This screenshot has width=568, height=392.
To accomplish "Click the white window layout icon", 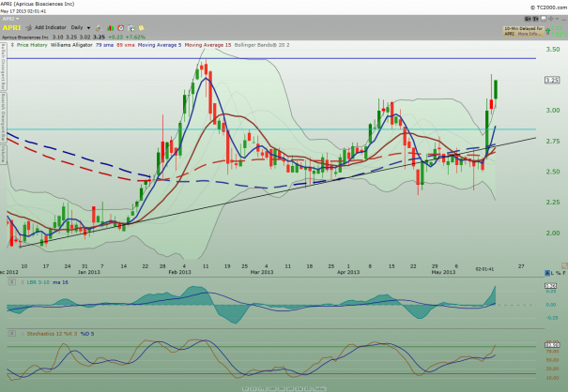I will [x=544, y=19].
